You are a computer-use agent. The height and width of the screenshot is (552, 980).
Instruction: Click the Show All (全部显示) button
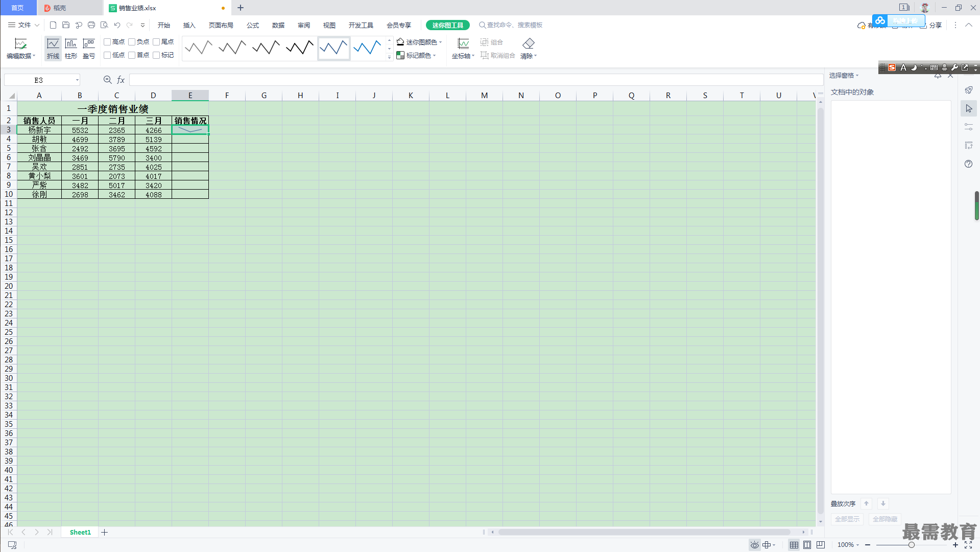pyautogui.click(x=847, y=519)
